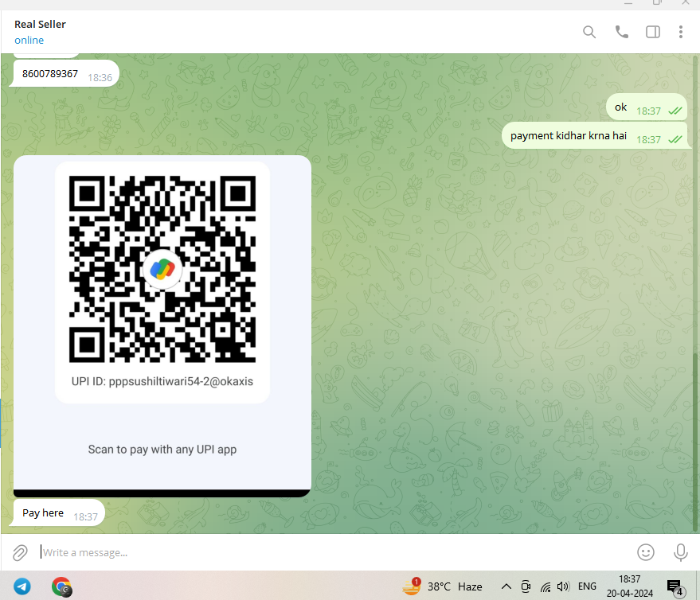Select the sent 'ok' message
This screenshot has height=600, width=700.
pos(646,107)
